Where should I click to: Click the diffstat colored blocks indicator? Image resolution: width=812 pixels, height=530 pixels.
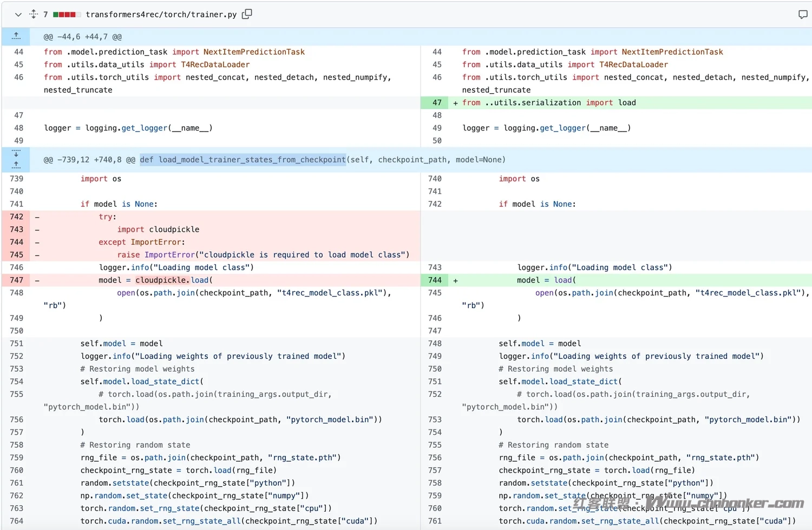67,15
